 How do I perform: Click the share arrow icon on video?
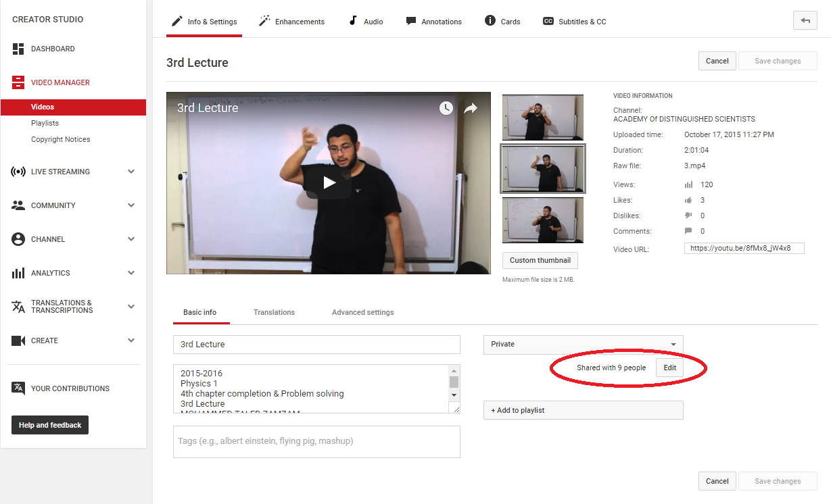[x=471, y=108]
